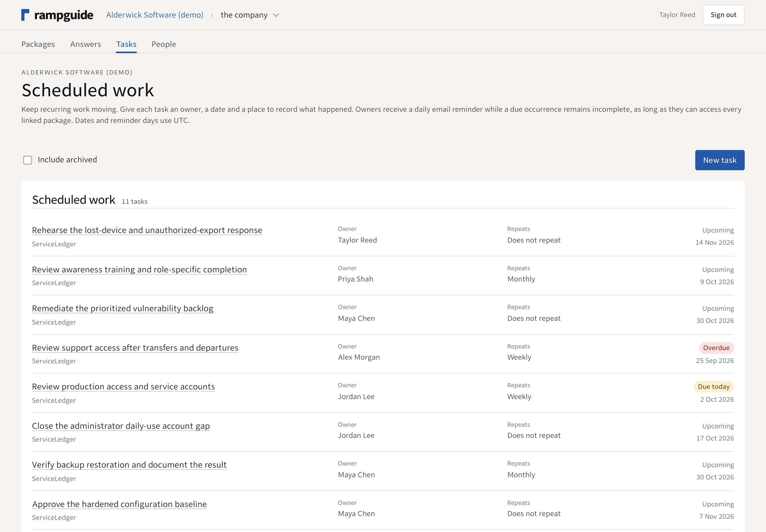The image size is (766, 532).
Task: Click the 25 Sep 2026 date
Action: [715, 360]
